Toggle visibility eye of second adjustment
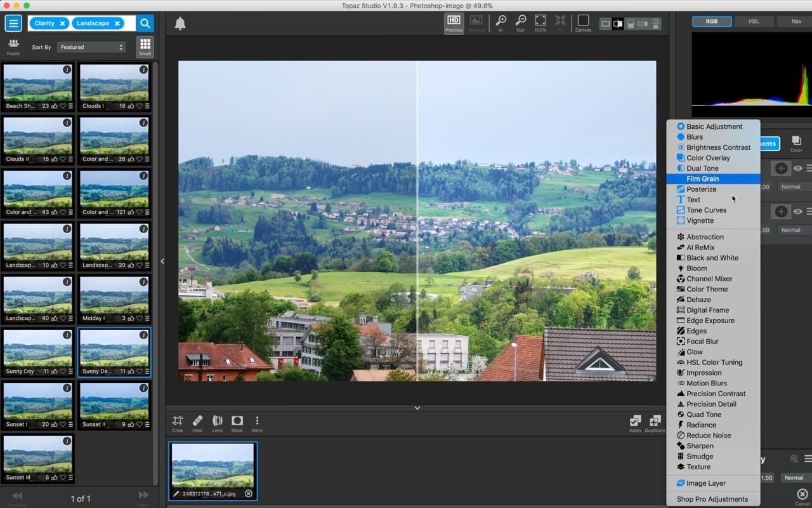812x508 pixels. click(798, 211)
